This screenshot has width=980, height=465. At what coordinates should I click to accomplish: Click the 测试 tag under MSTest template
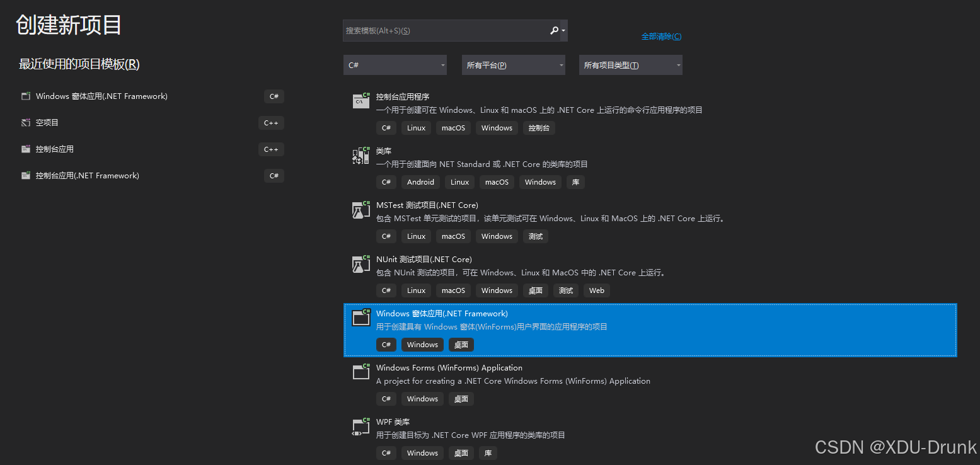[x=536, y=236]
